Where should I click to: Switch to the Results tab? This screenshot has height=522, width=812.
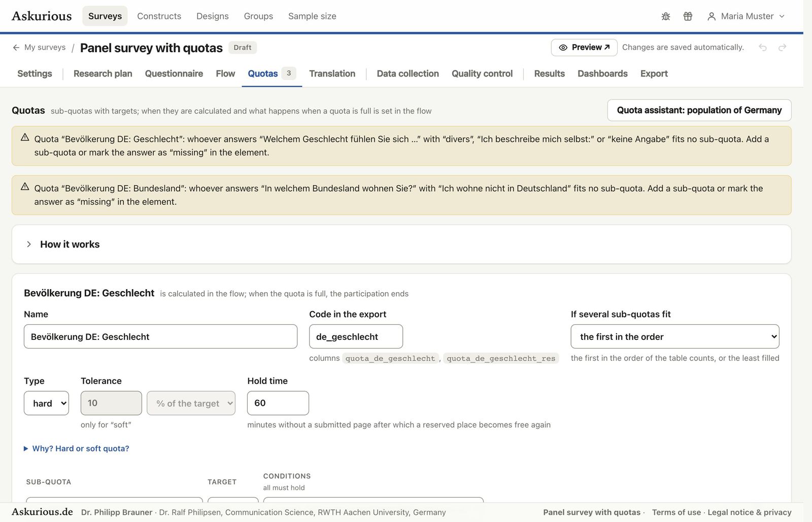pos(549,74)
